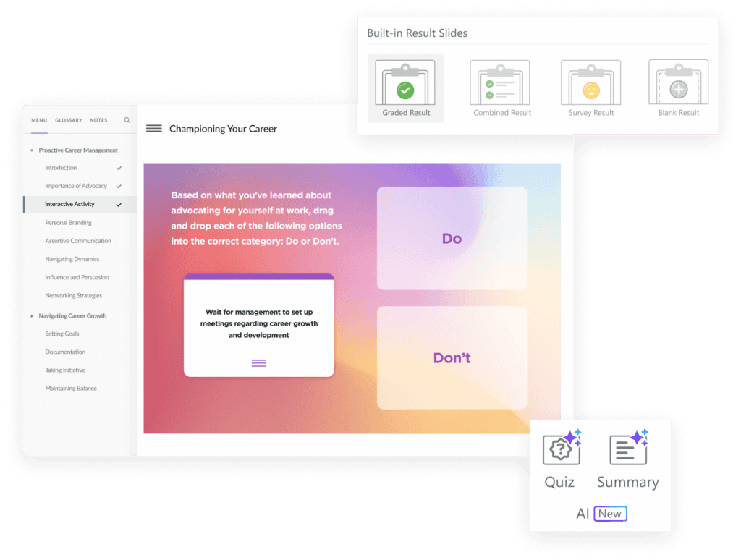Click the Graded Result label
741x560 pixels.
(406, 113)
